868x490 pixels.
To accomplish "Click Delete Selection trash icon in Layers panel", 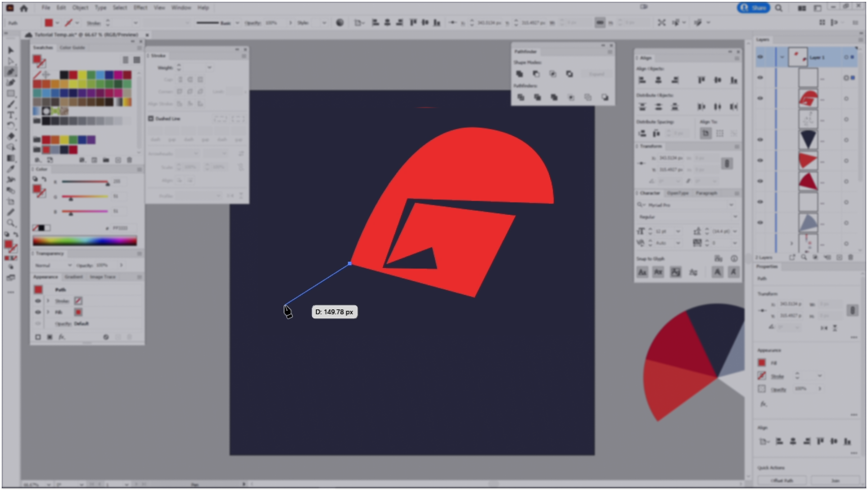I will [x=850, y=257].
